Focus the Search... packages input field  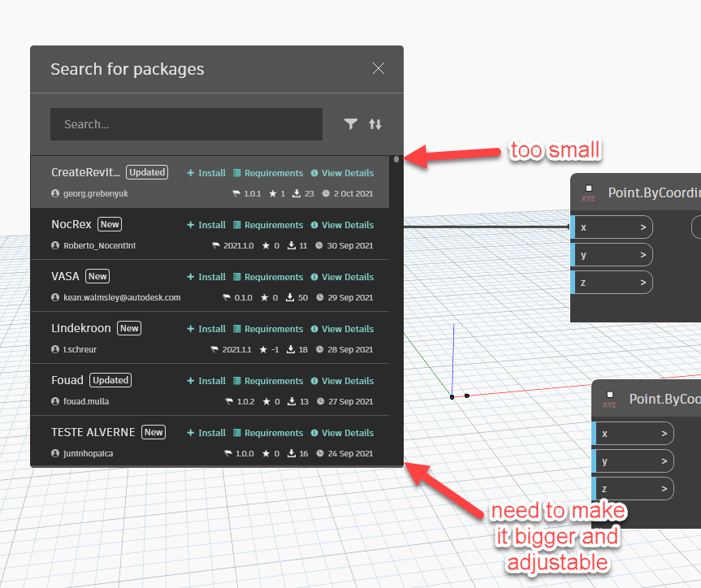187,124
